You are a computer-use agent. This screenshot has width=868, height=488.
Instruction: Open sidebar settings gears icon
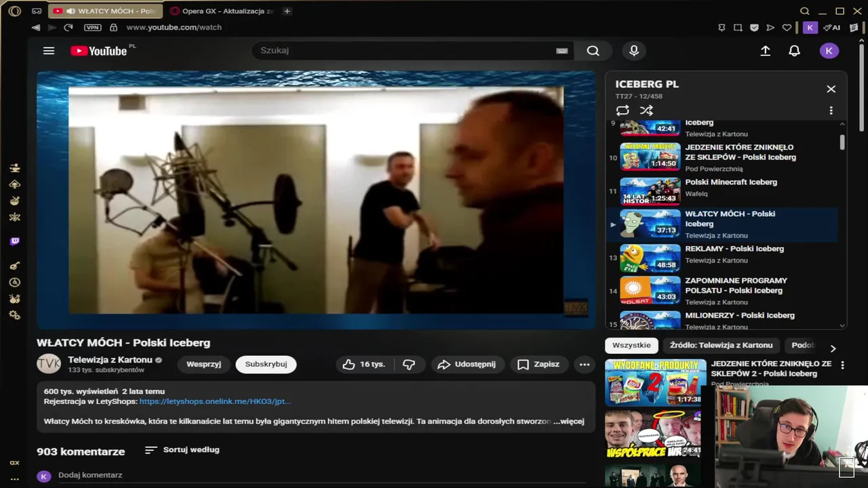(x=15, y=316)
